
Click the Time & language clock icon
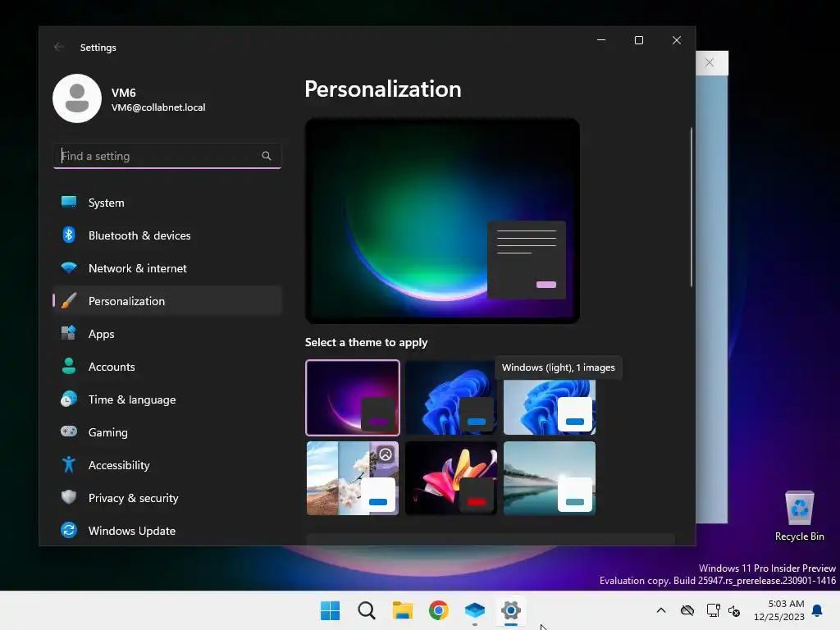coord(69,399)
